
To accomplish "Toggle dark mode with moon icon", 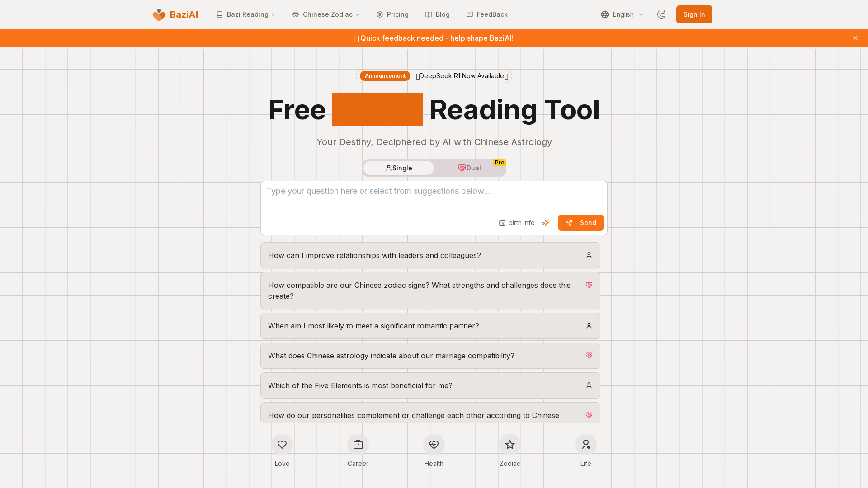I will tap(661, 14).
